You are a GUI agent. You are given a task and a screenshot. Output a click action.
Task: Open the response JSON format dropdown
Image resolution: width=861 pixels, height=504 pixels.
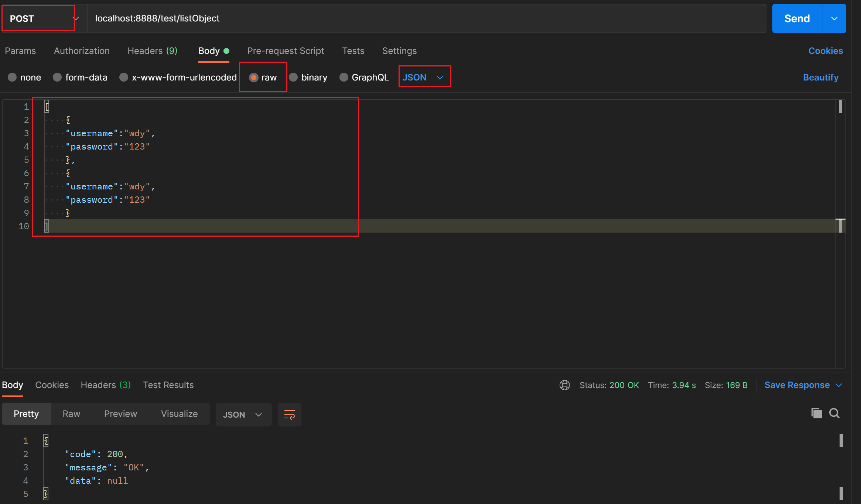click(x=243, y=414)
